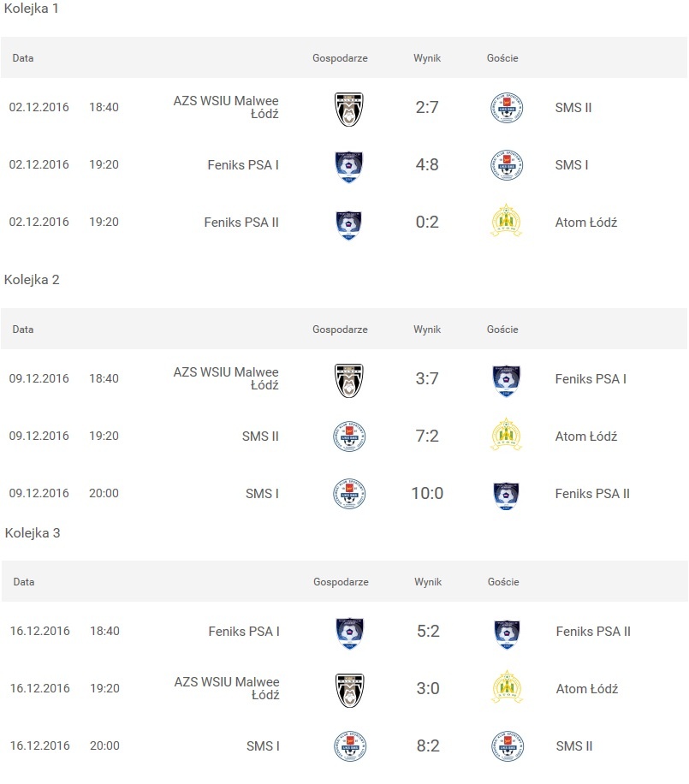Open Feniks PSA I name in 5:2 match

tap(244, 632)
